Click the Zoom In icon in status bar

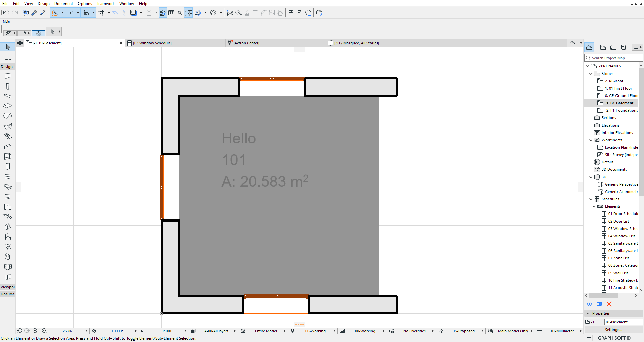click(35, 331)
